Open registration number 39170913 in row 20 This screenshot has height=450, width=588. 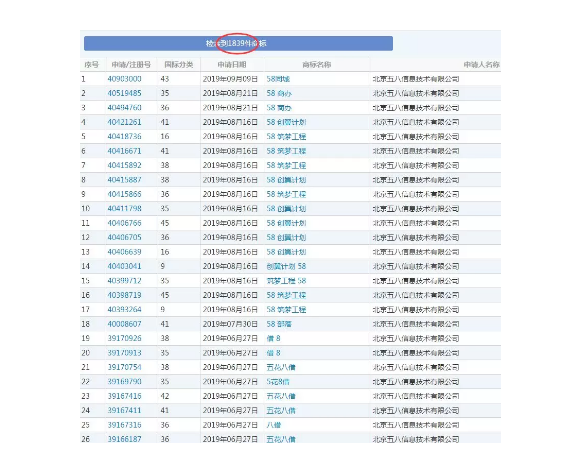pyautogui.click(x=124, y=353)
